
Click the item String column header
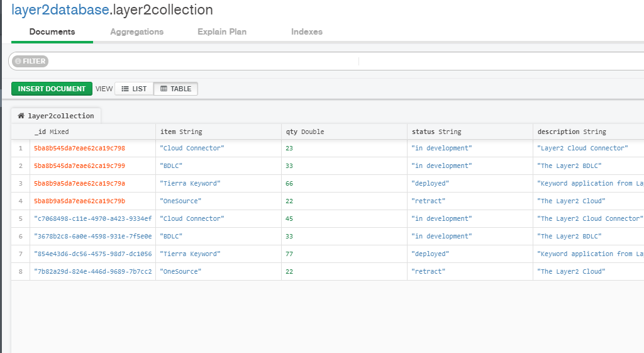coord(181,132)
